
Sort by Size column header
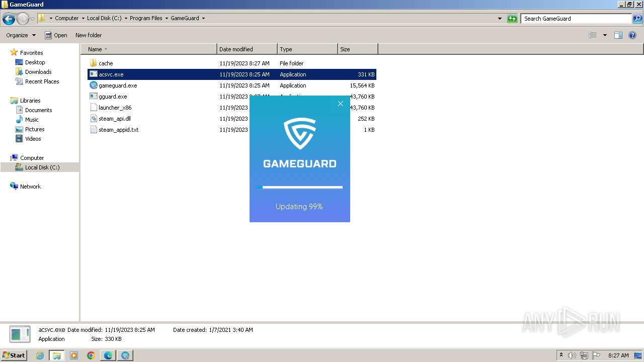pyautogui.click(x=358, y=49)
